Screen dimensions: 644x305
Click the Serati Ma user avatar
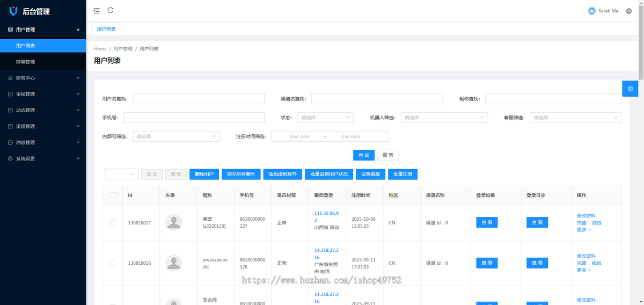click(x=592, y=11)
